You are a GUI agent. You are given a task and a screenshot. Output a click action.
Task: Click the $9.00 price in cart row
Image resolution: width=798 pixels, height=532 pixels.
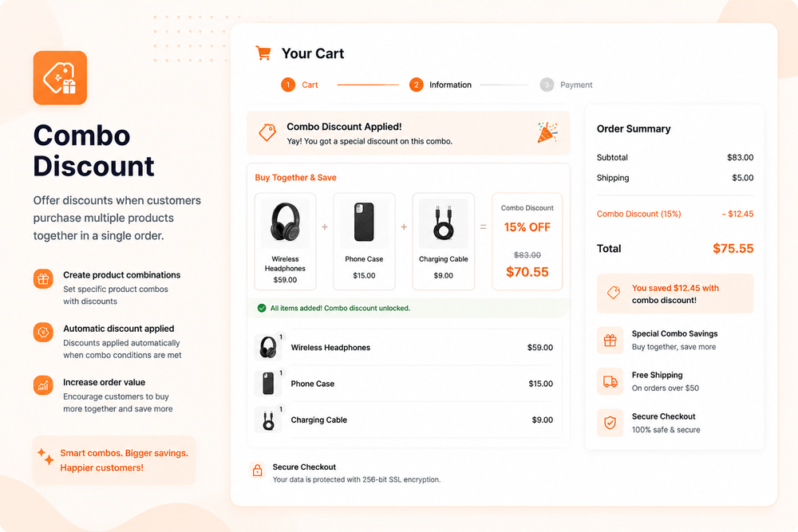click(543, 420)
